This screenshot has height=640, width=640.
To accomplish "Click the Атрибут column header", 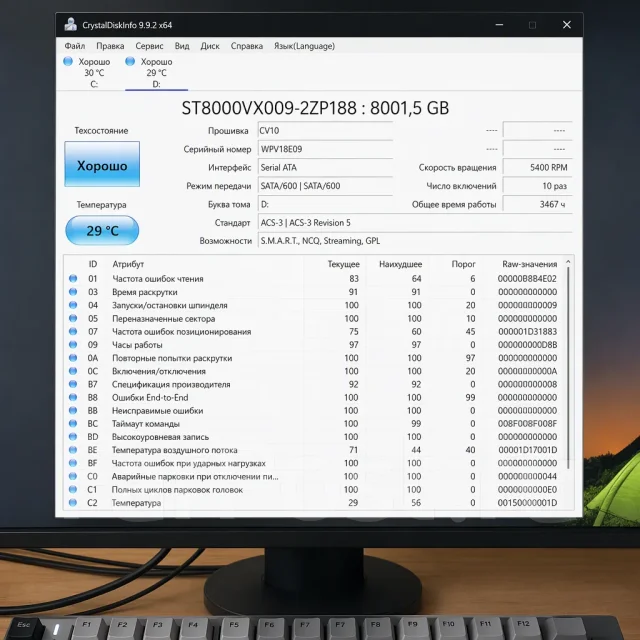I will (x=128, y=264).
